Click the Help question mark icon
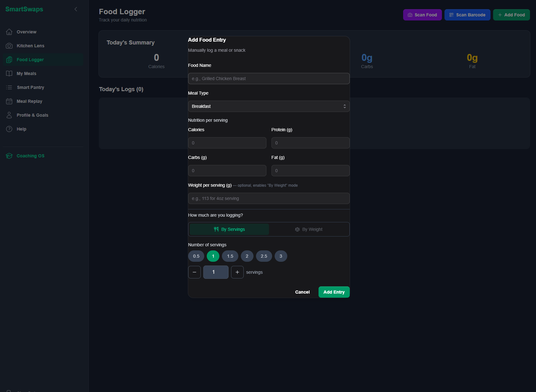Screen dimensions: 536x392 (x=9, y=129)
